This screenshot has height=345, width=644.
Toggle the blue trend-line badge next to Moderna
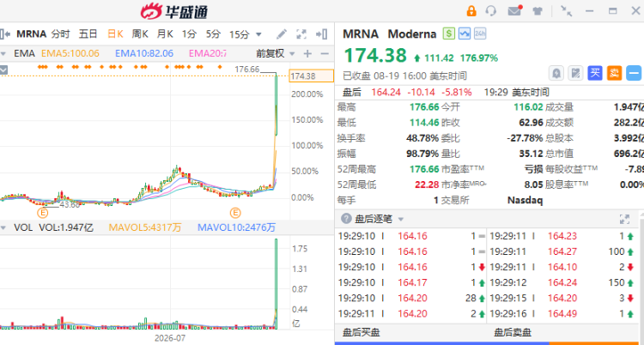coord(465,33)
